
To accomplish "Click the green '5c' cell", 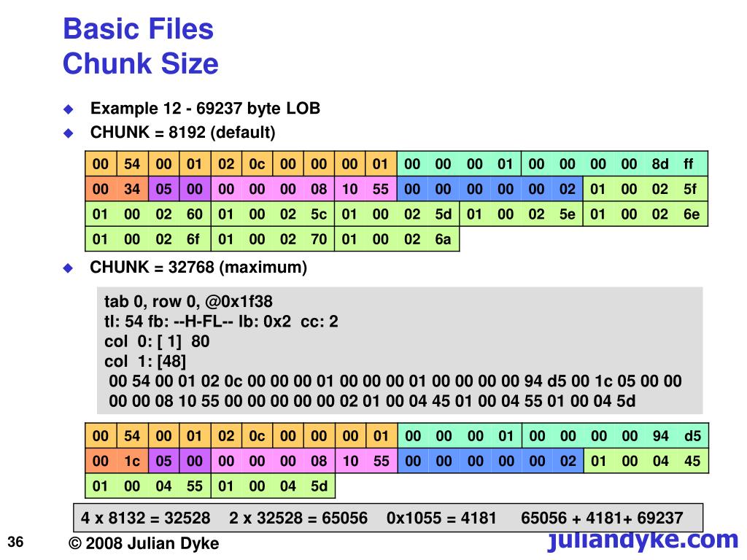I will click(x=319, y=214).
